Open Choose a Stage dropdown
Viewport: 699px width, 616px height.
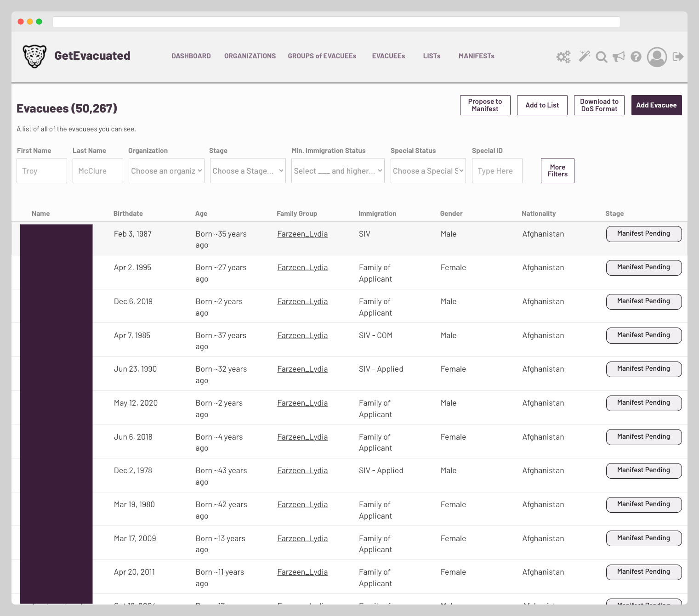click(x=248, y=171)
